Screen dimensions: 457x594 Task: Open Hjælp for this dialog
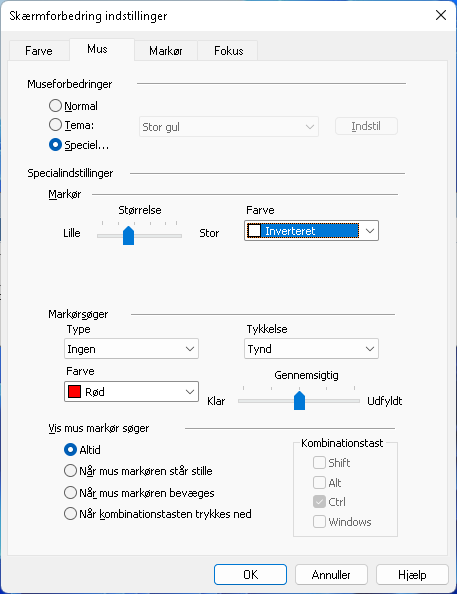[x=412, y=575]
